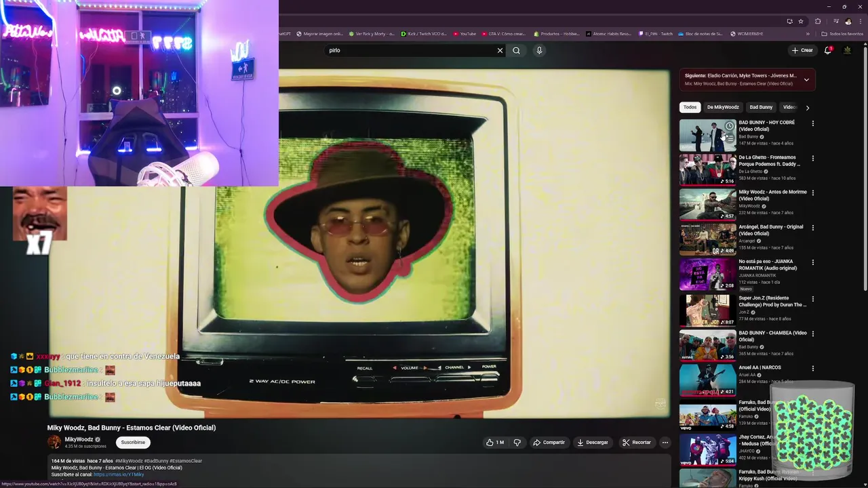The height and width of the screenshot is (488, 868).
Task: Open the Anuel AA NARCOS thumbnail
Action: click(707, 380)
